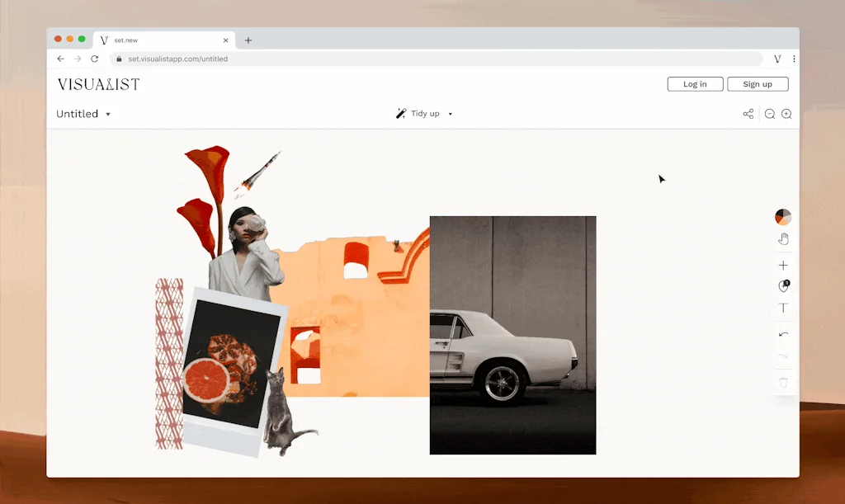Image resolution: width=845 pixels, height=504 pixels.
Task: Select the Text tool
Action: pos(783,308)
